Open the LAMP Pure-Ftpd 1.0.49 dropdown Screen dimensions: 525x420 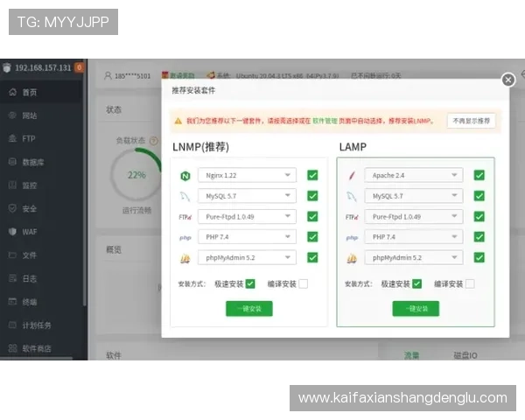(414, 217)
